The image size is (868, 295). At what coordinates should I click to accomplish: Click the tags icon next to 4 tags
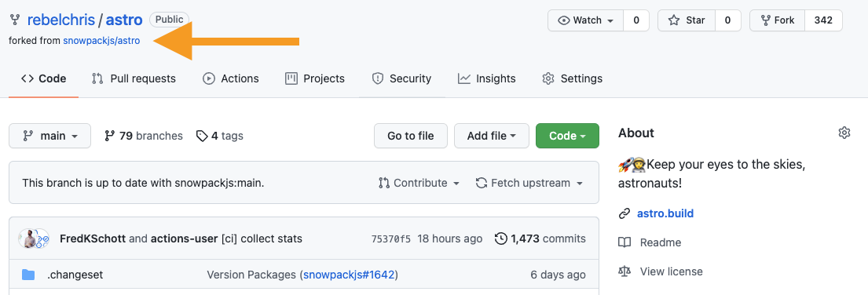[x=202, y=136]
